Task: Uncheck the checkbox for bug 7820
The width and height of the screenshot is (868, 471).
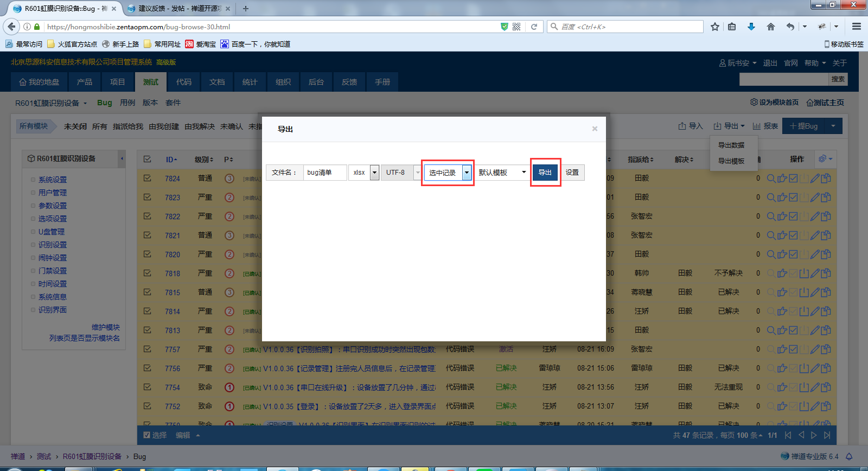Action: [147, 254]
